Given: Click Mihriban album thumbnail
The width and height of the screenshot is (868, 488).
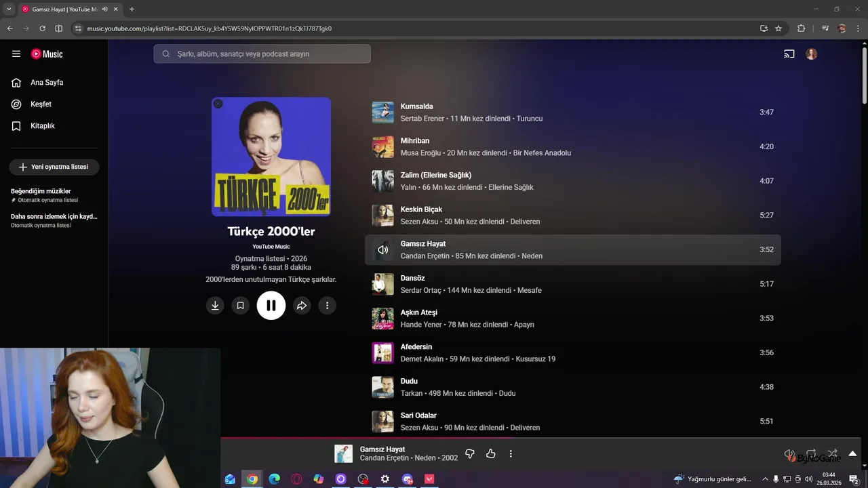Looking at the screenshot, I should pos(382,146).
